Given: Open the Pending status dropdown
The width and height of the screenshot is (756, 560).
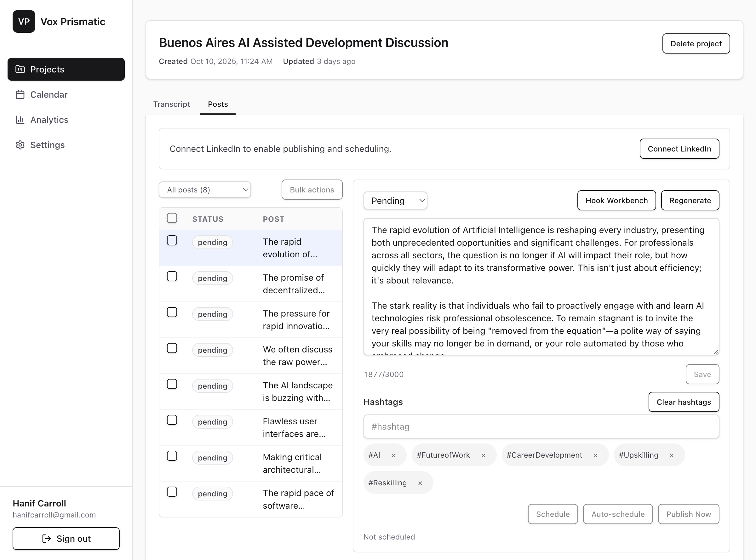Looking at the screenshot, I should pyautogui.click(x=395, y=200).
